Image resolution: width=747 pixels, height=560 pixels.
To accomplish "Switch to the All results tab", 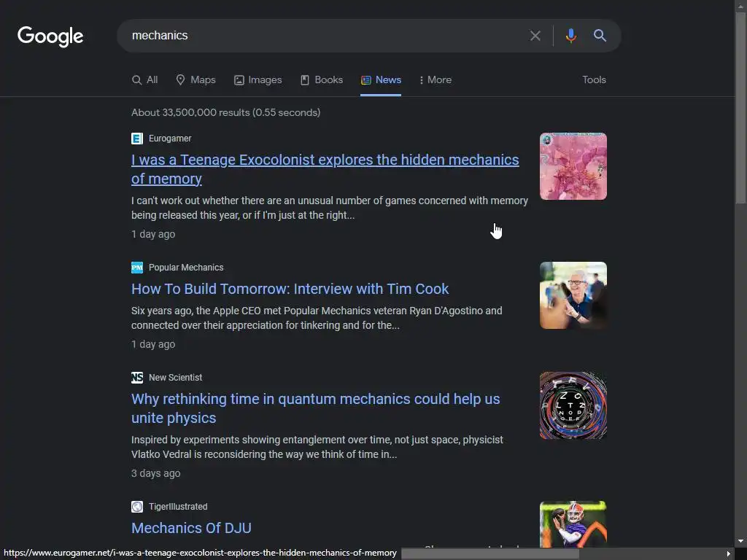I will pos(145,80).
